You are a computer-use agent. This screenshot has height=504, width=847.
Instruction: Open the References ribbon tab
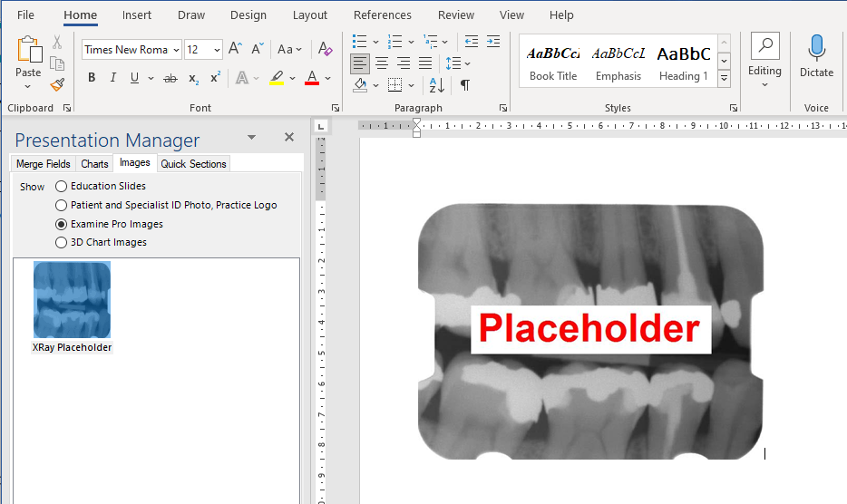pyautogui.click(x=383, y=15)
